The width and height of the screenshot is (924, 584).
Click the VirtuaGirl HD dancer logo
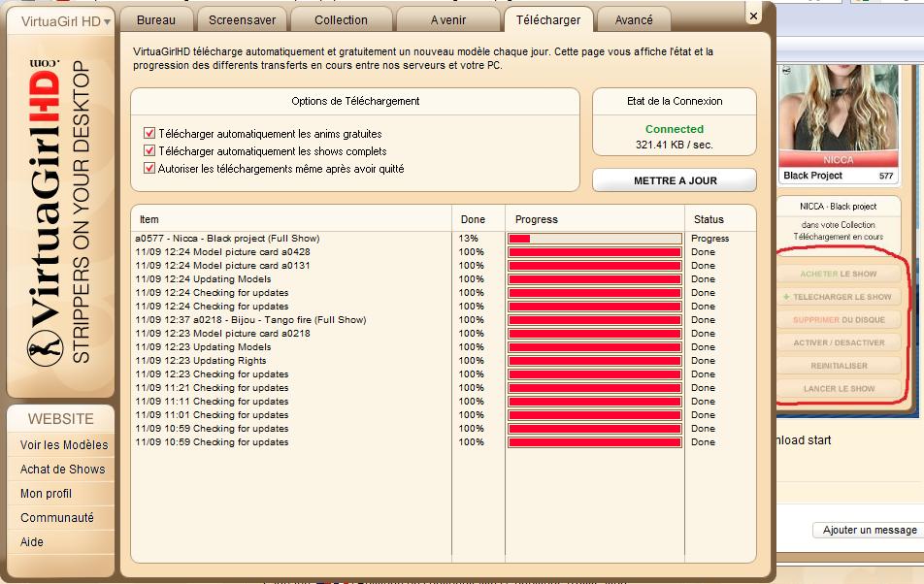(45, 347)
